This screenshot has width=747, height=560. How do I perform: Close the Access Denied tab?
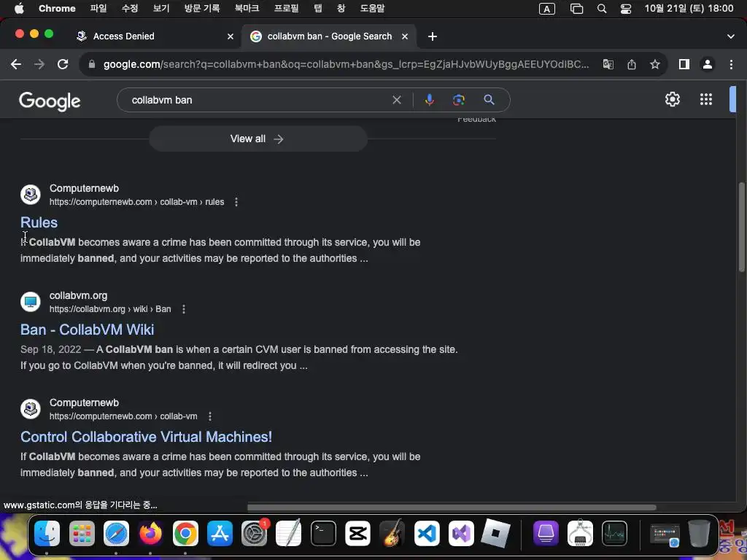pyautogui.click(x=231, y=36)
